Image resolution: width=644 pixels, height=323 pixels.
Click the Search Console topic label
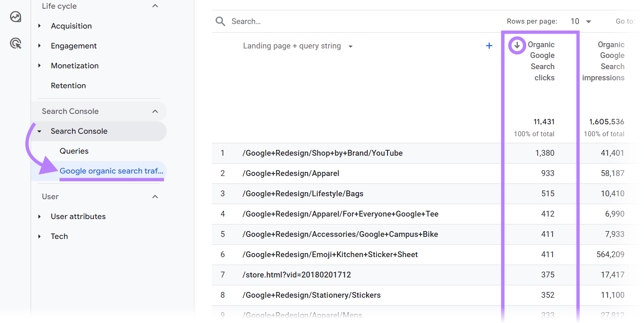tap(79, 131)
